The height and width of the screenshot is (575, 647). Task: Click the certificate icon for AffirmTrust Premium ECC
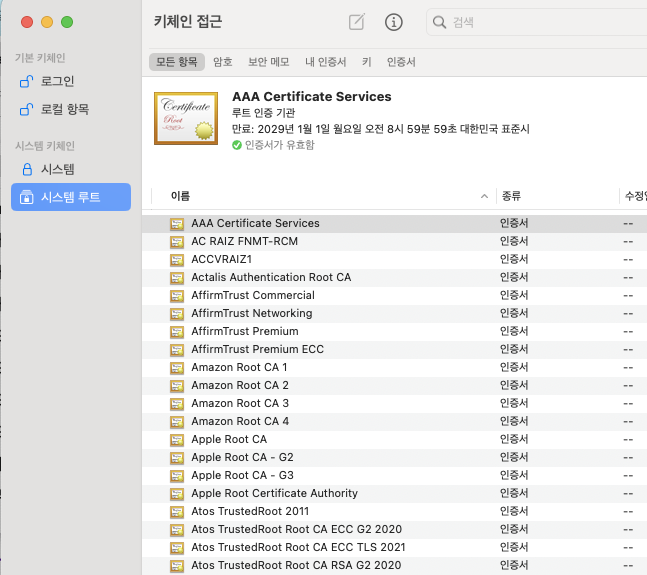pos(177,350)
